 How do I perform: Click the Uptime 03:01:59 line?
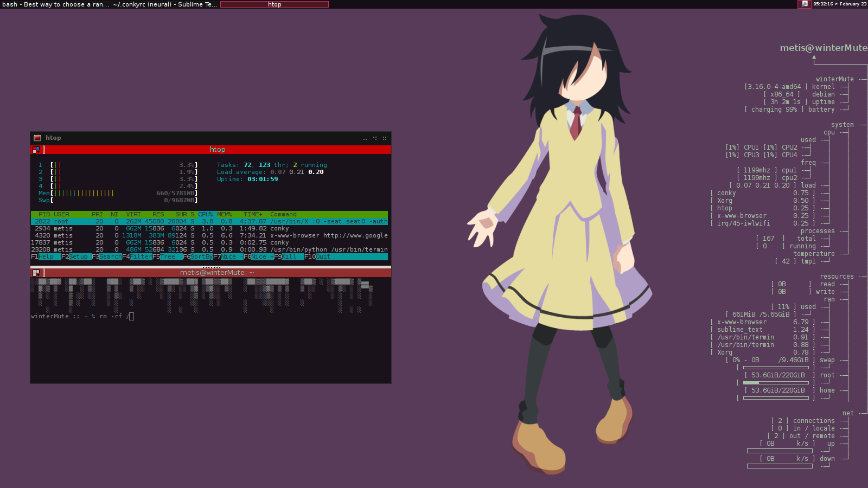click(x=247, y=179)
